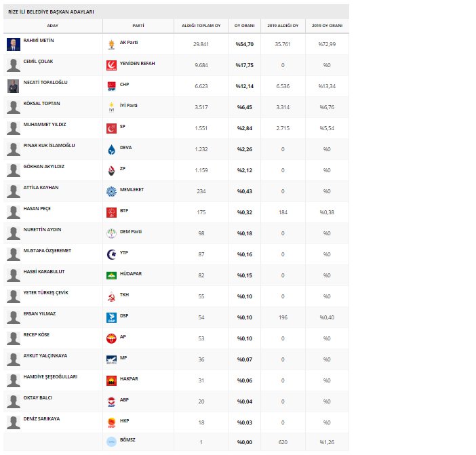
Task: Click the CHP party logo icon
Action: pos(112,86)
